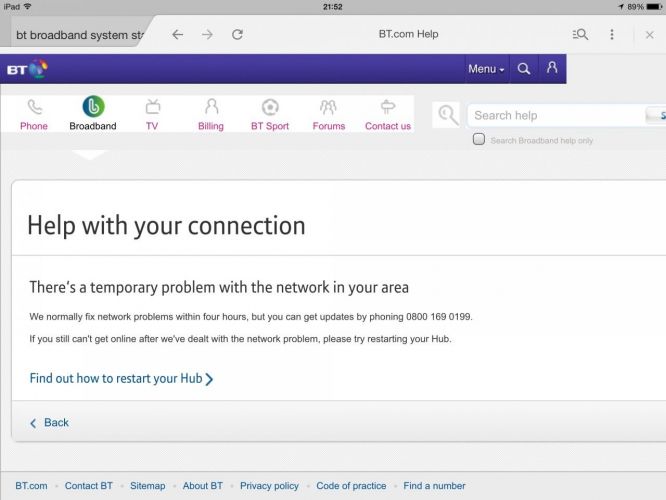Viewport: 666px width, 500px height.
Task: Open the find-in-page search icon
Action: click(580, 34)
